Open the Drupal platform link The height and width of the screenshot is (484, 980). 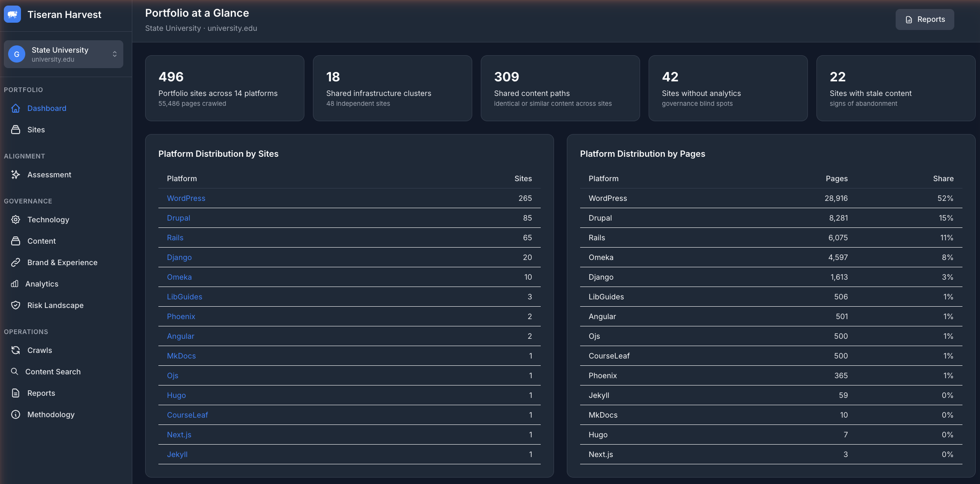tap(178, 218)
